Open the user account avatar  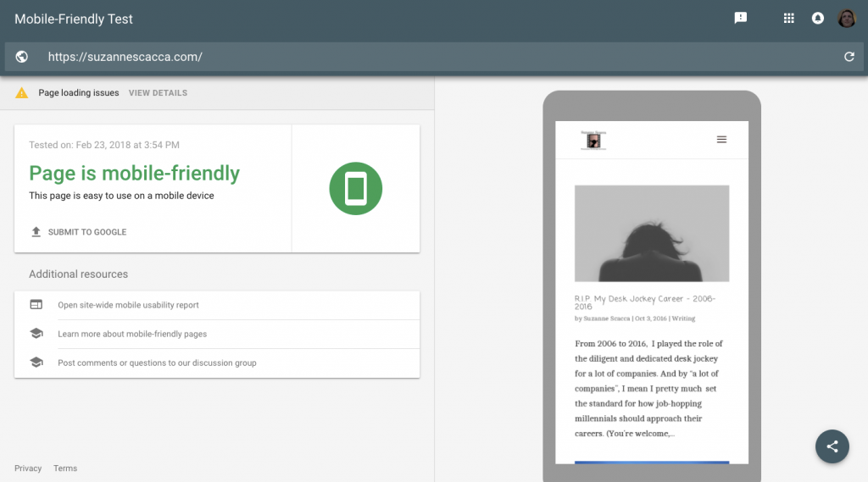[847, 19]
